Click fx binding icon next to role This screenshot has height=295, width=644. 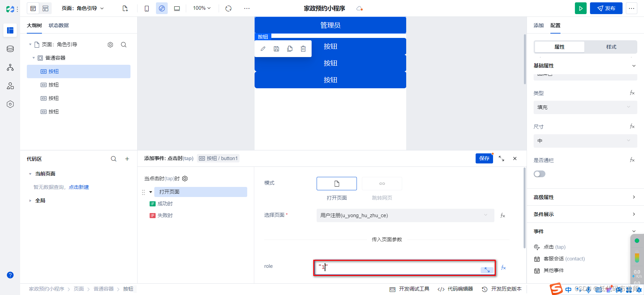tap(503, 267)
